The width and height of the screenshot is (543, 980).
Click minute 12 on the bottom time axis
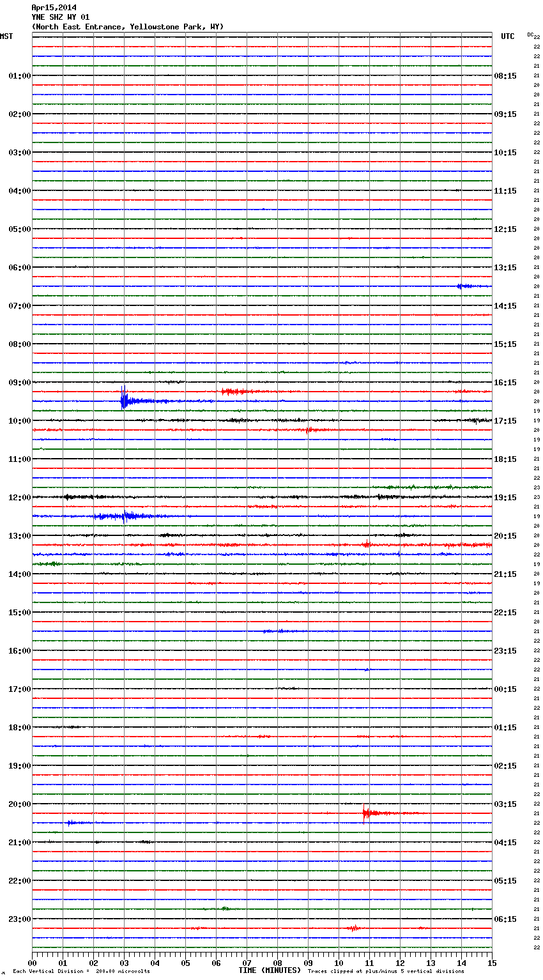tap(400, 963)
